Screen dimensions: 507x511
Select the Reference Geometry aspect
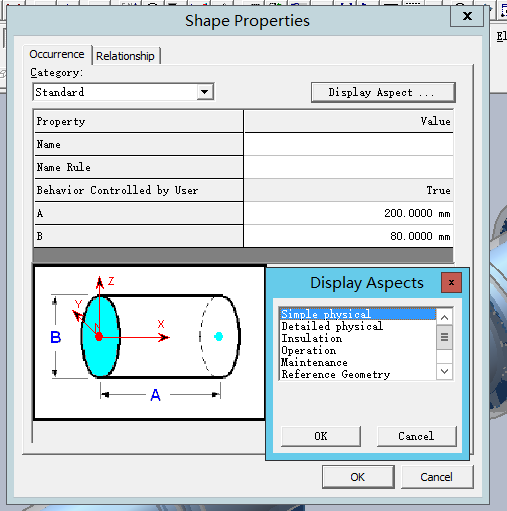358,374
